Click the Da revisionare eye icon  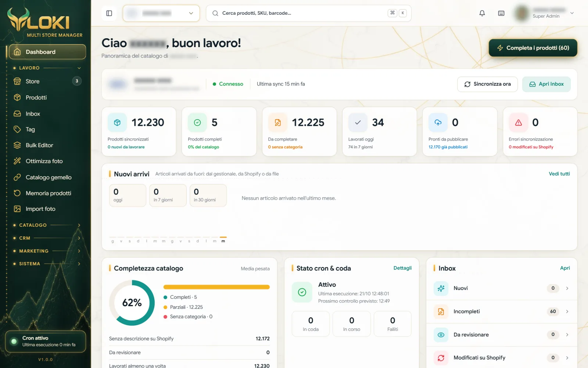(x=441, y=335)
